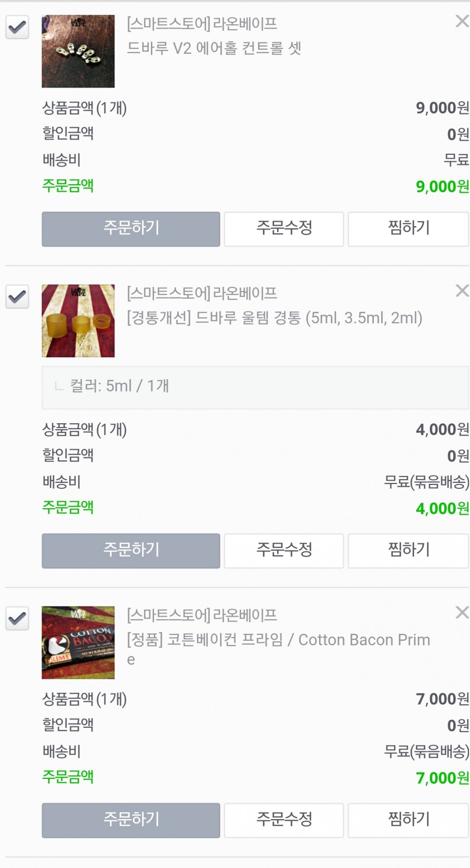The image size is (470, 868).
Task: Uncheck the 드바루 V2 에어홀 컨트롤 셋 checkbox
Action: coord(17,27)
